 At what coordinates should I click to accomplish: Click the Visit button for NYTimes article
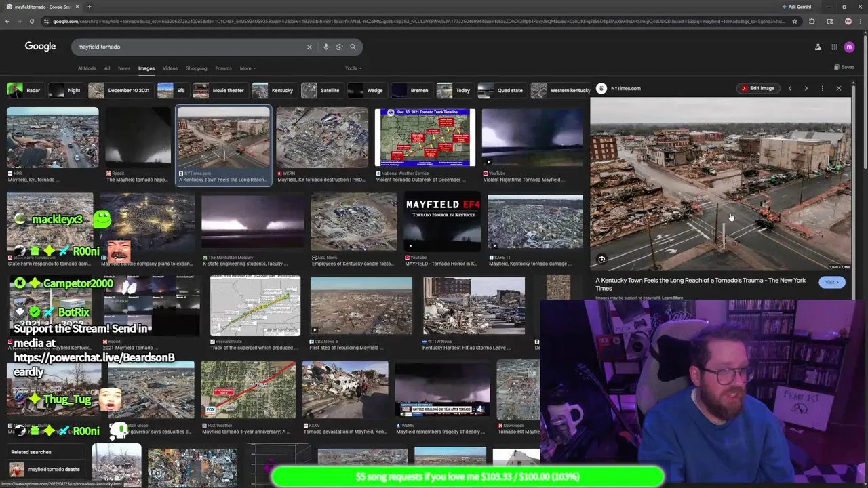coord(831,282)
